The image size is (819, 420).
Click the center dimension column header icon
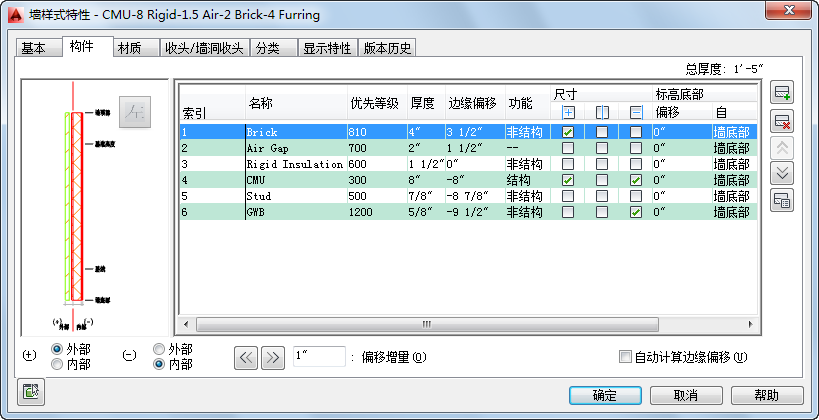[602, 112]
